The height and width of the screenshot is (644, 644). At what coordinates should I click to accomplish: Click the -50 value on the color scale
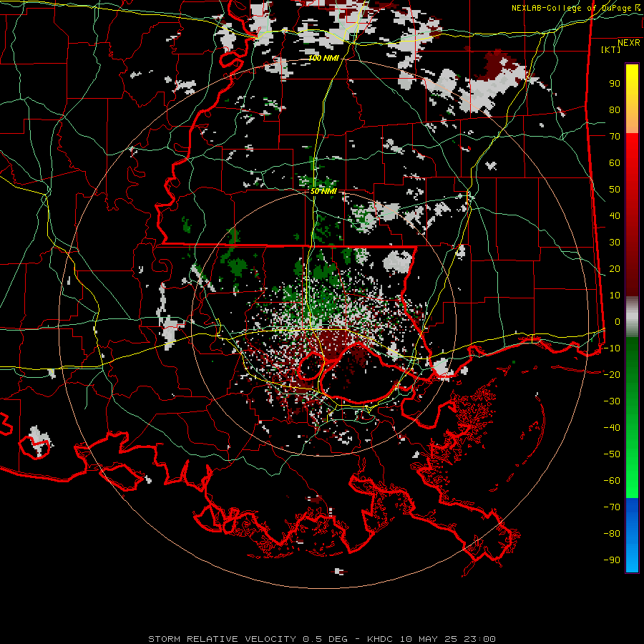(612, 454)
